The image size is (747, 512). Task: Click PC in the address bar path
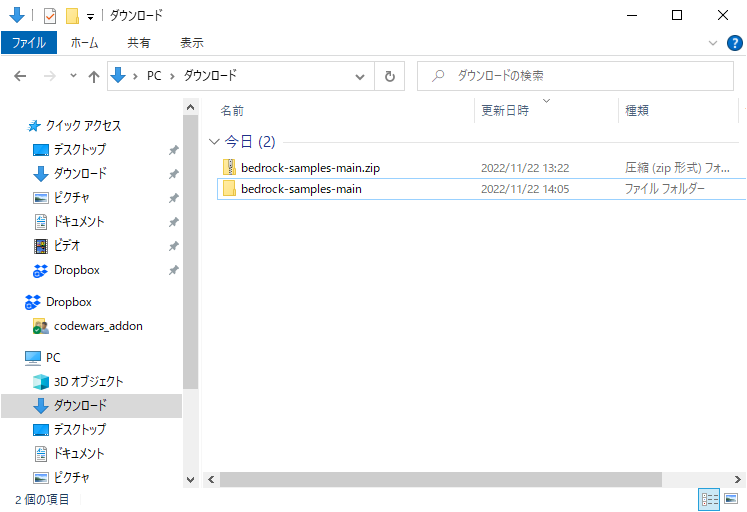click(x=154, y=76)
